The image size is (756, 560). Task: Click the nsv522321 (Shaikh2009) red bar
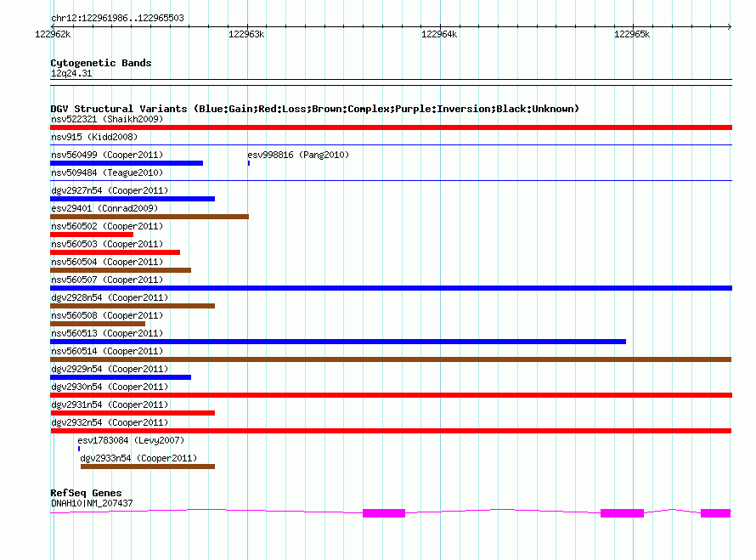click(391, 127)
